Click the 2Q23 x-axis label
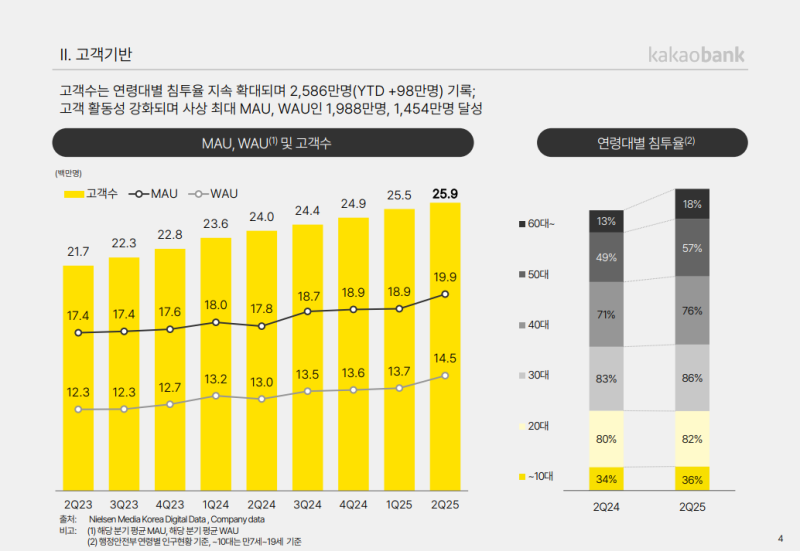Screen dimensions: 800x551 pos(77,503)
